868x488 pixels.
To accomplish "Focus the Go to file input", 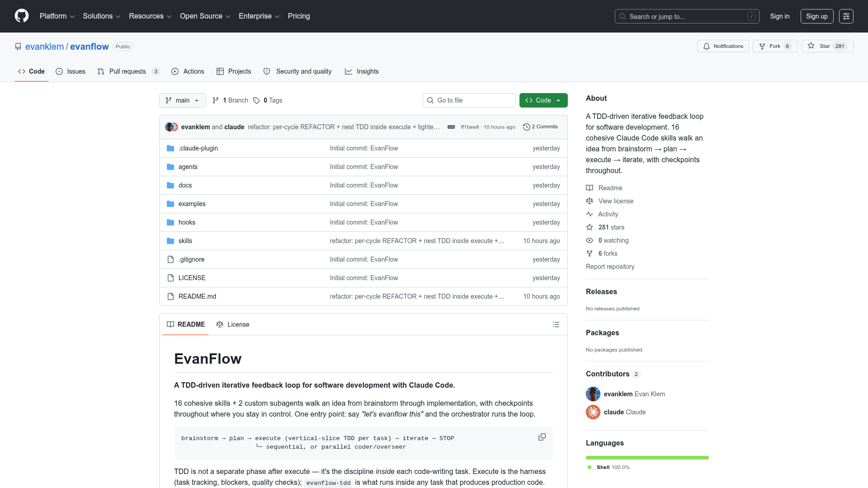I will coord(469,100).
